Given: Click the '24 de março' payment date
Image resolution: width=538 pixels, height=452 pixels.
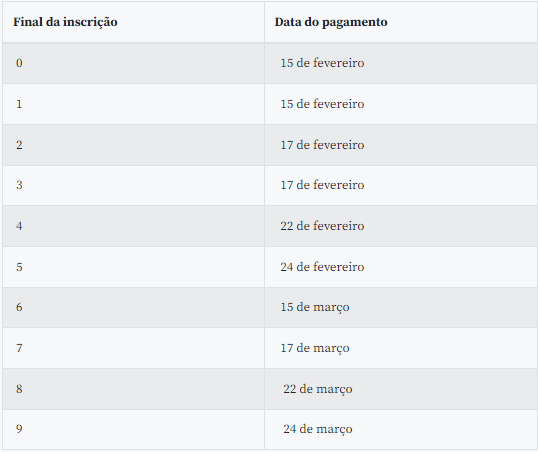Looking at the screenshot, I should coord(318,429).
